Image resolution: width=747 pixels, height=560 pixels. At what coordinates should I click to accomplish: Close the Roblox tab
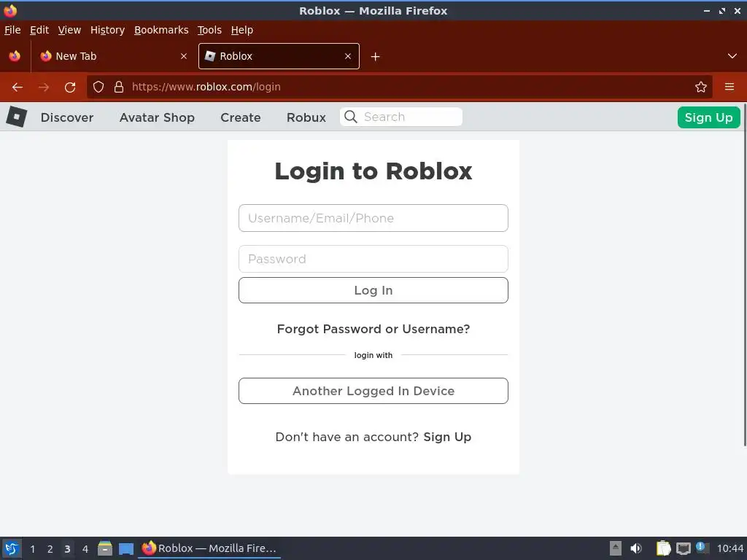point(348,56)
